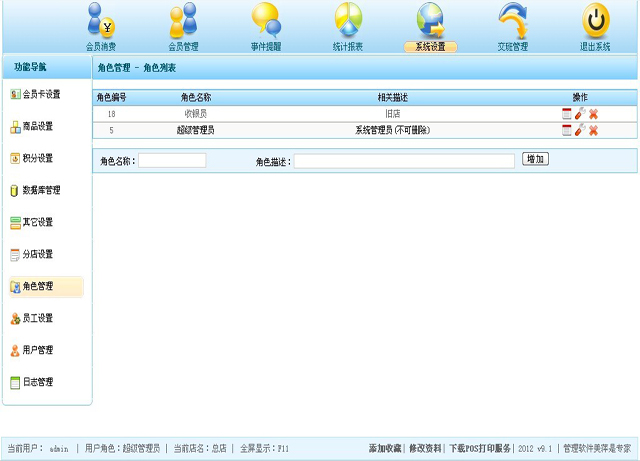
Task: Click wrench edit icon for 收银员 row
Action: (x=580, y=114)
